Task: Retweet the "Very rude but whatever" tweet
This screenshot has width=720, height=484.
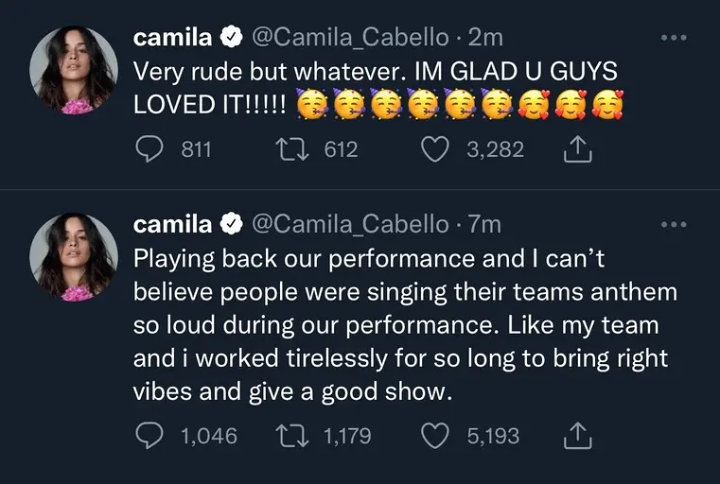Action: (x=292, y=150)
